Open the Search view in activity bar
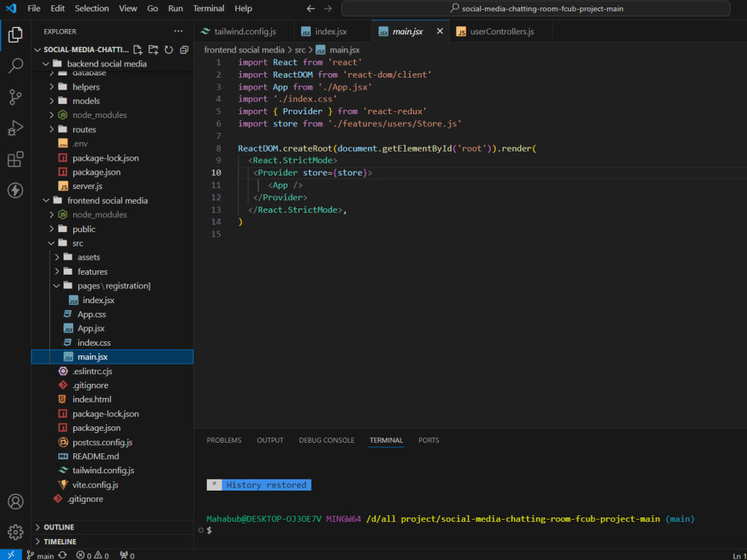Image resolution: width=747 pixels, height=560 pixels. click(x=15, y=66)
